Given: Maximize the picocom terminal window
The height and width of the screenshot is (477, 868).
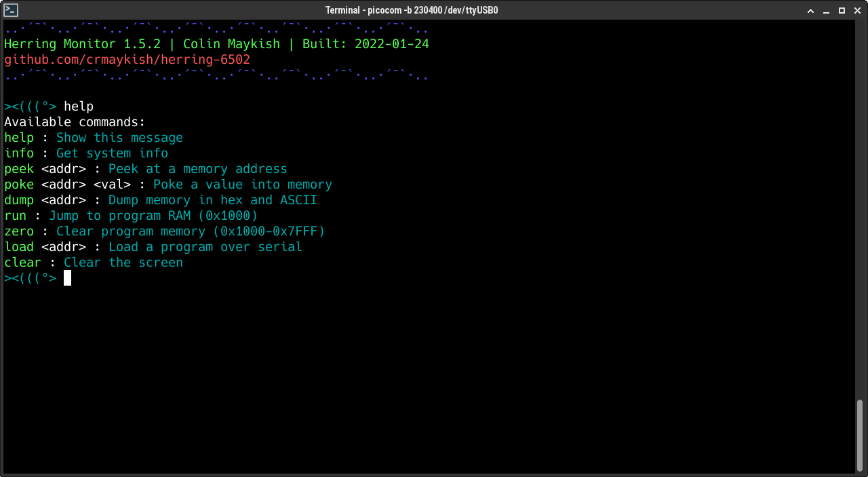Looking at the screenshot, I should coord(842,10).
